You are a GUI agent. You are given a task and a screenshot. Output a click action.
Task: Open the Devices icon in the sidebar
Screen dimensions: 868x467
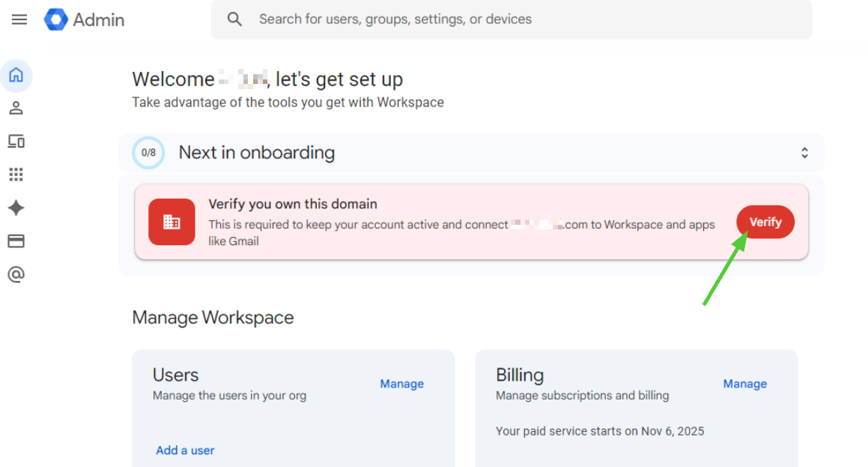[x=16, y=141]
